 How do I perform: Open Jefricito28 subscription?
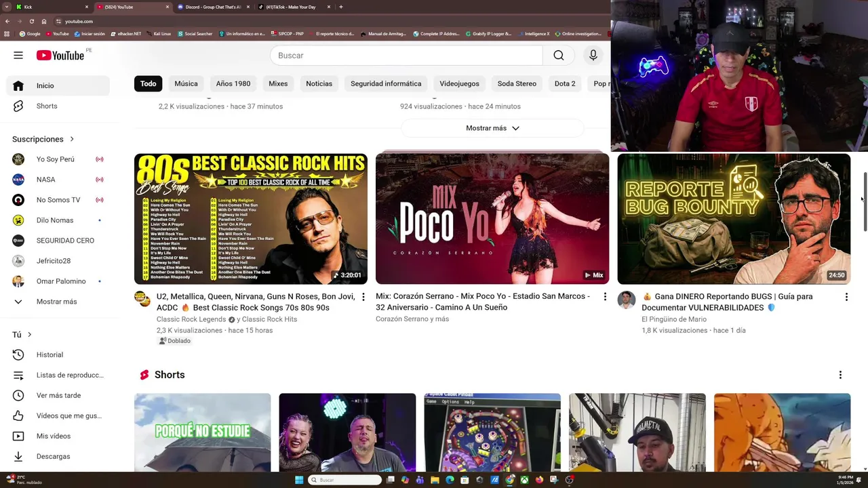click(58, 261)
